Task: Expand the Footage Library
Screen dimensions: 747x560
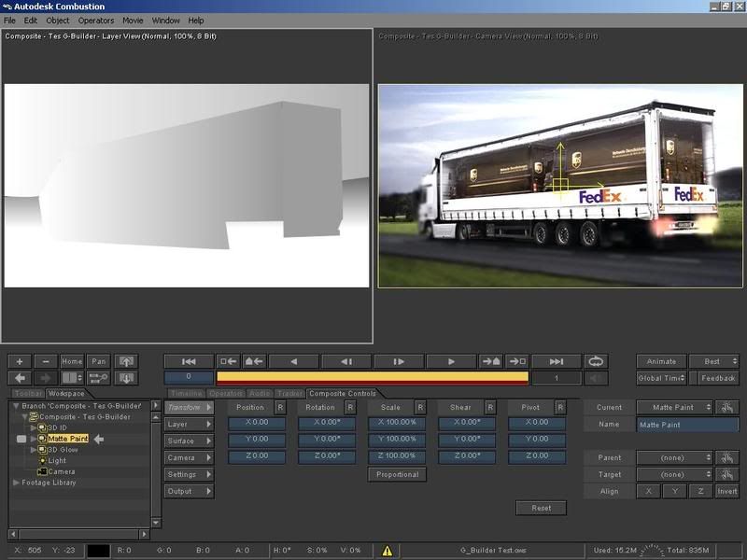Action: (x=16, y=483)
